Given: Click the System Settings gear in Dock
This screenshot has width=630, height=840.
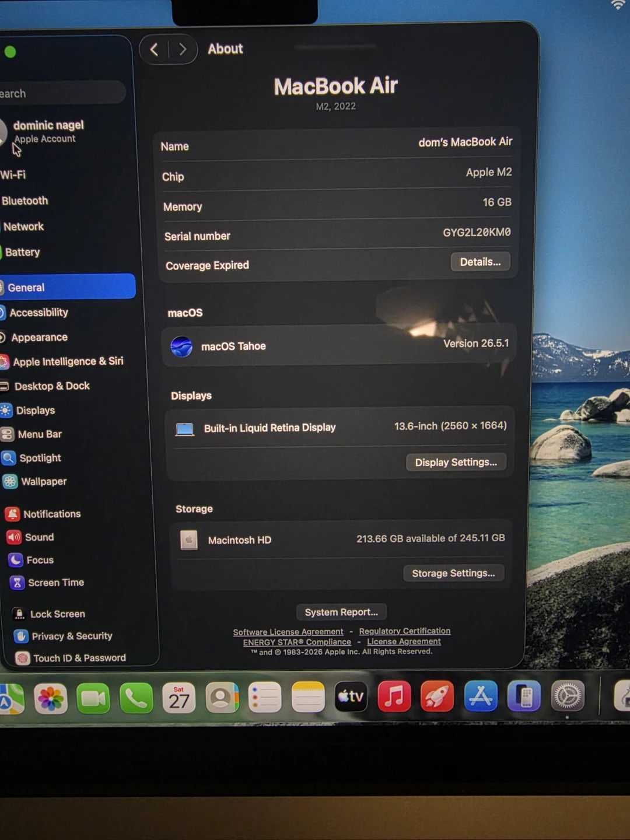Looking at the screenshot, I should [x=568, y=696].
